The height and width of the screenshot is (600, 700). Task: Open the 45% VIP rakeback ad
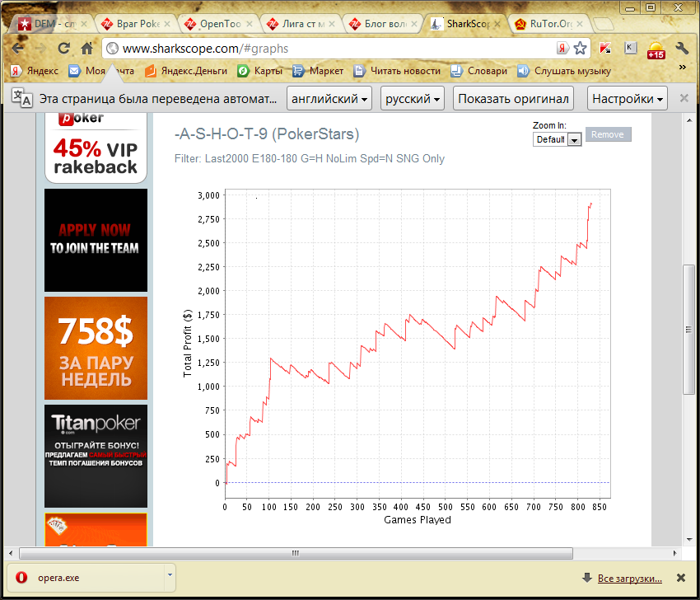pyautogui.click(x=96, y=148)
